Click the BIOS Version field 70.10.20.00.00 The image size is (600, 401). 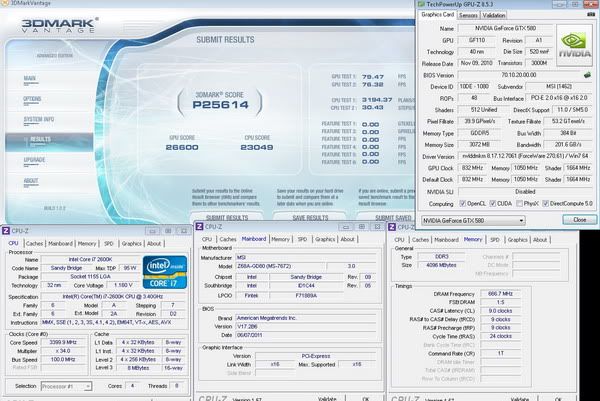[520, 75]
